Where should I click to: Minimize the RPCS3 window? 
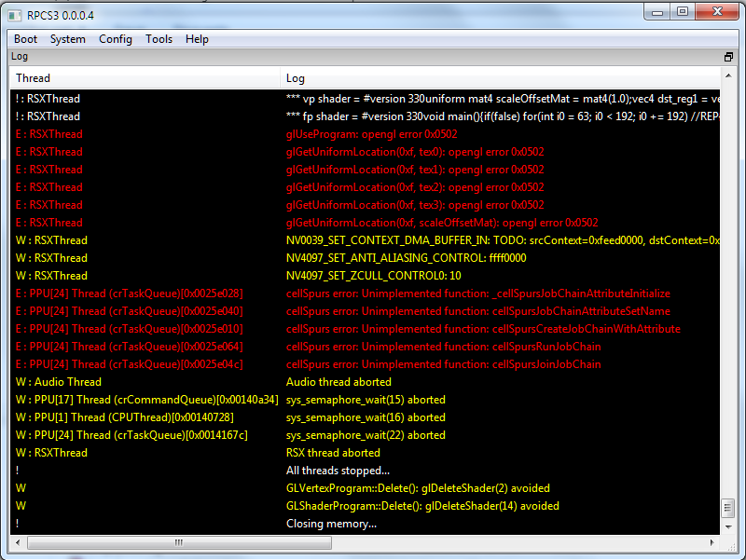[x=656, y=12]
